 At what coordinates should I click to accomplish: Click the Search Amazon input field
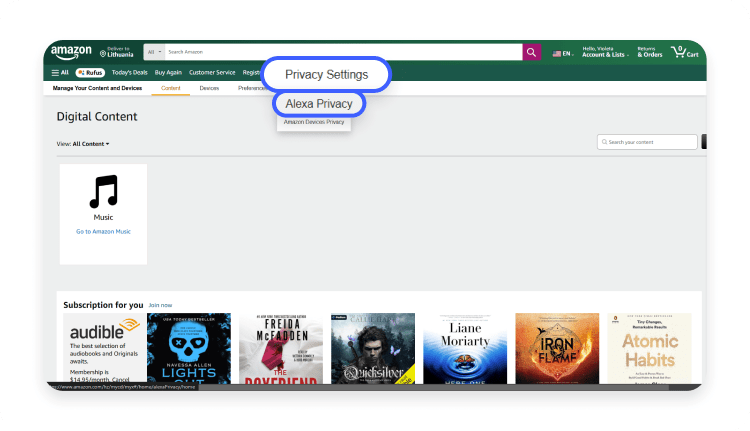(x=343, y=52)
